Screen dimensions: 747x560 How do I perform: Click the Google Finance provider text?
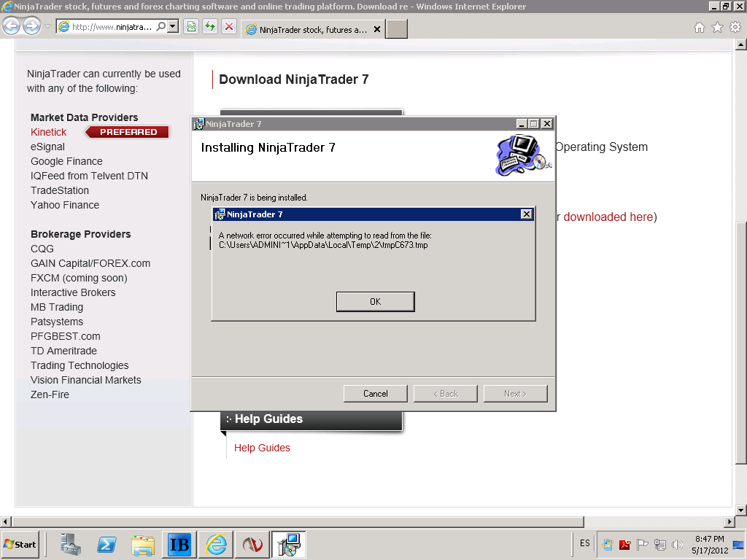point(66,161)
